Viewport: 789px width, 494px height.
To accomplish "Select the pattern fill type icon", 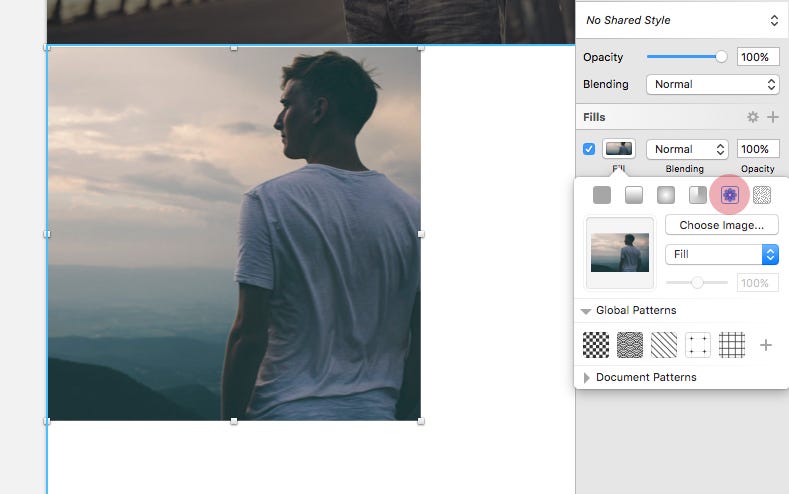I will pos(730,195).
